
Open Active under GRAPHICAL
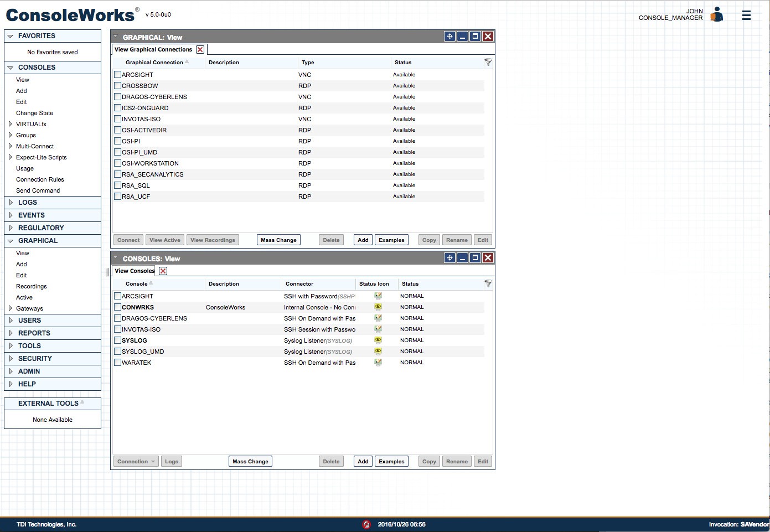[x=24, y=297]
